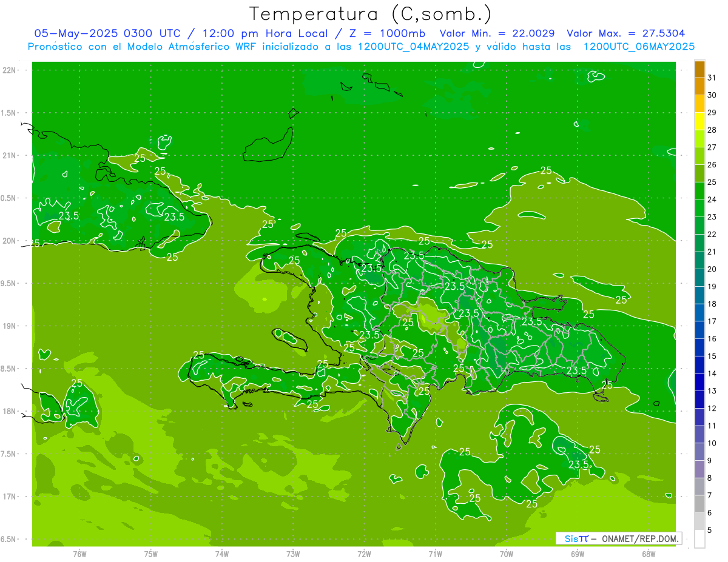Click the '74W' longitude label

coord(221,554)
